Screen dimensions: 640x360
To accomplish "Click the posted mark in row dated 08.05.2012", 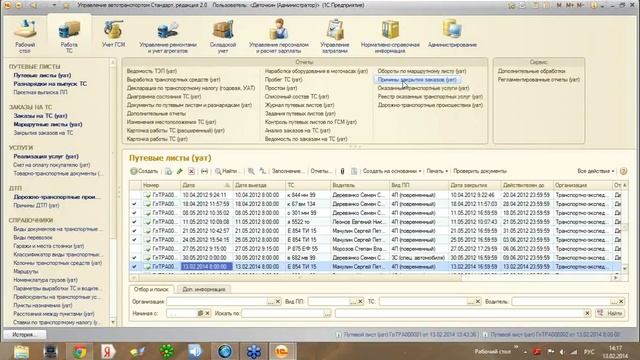I will click(134, 213).
